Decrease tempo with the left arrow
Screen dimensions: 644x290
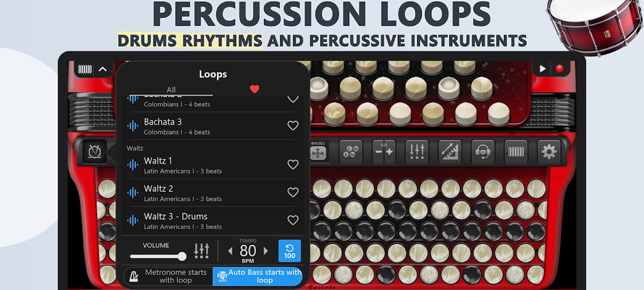[230, 251]
